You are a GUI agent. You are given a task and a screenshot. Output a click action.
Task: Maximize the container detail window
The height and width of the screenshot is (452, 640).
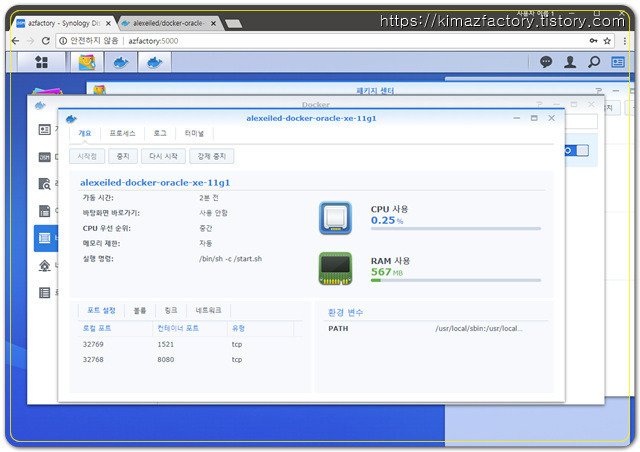(x=534, y=118)
